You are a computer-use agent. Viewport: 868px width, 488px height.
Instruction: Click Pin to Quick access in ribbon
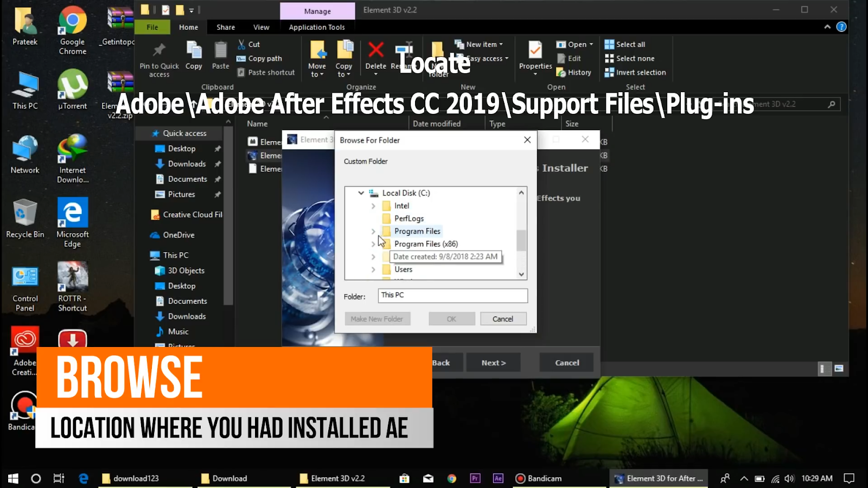pyautogui.click(x=159, y=60)
